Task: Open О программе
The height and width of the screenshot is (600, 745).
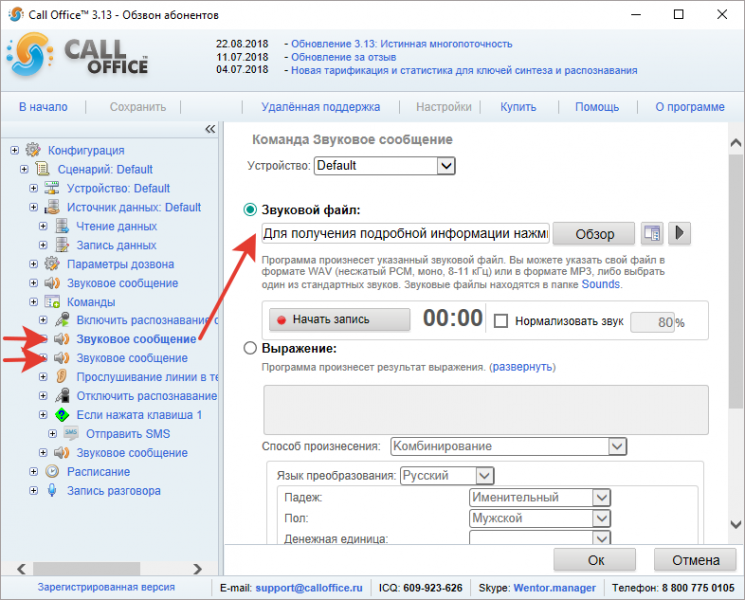Action: click(690, 107)
